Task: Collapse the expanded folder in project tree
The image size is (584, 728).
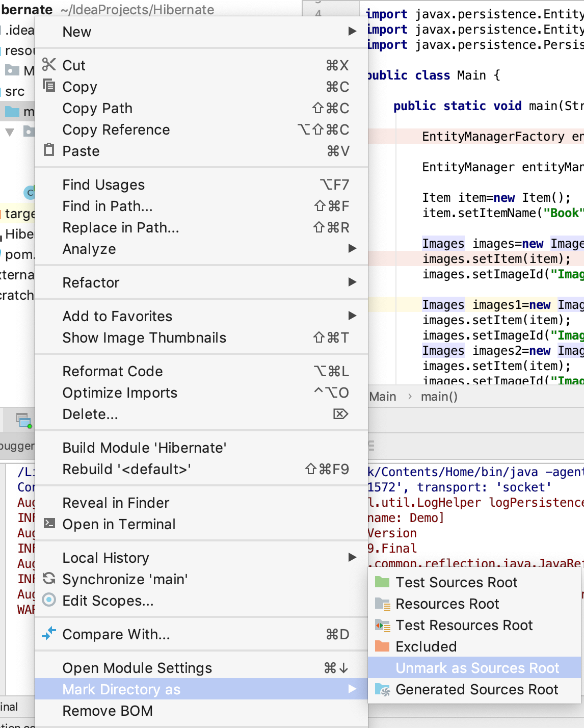Action: tap(10, 132)
